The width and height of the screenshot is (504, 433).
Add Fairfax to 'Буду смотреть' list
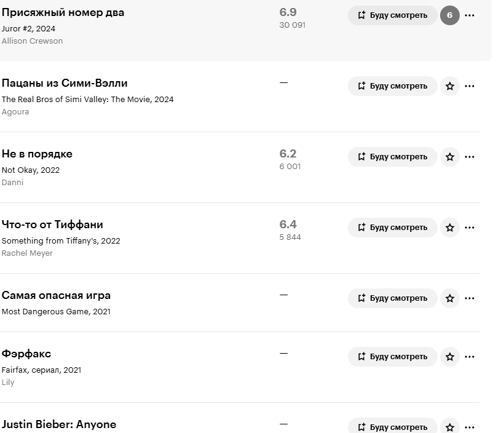pyautogui.click(x=392, y=357)
